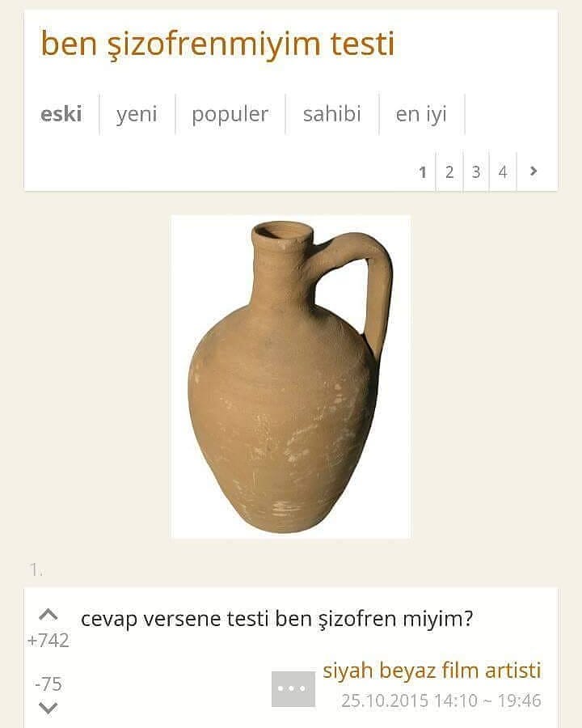Select the populer tab
582x728 pixels.
230,114
